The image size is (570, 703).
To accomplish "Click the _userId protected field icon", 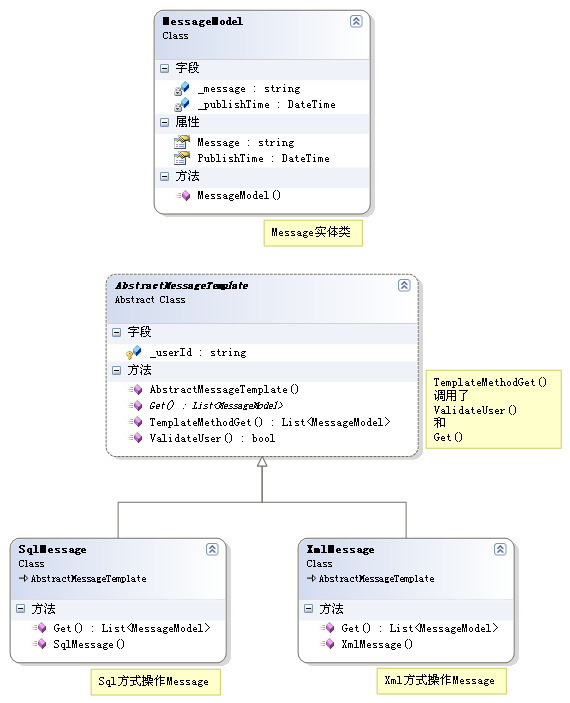I will click(134, 352).
